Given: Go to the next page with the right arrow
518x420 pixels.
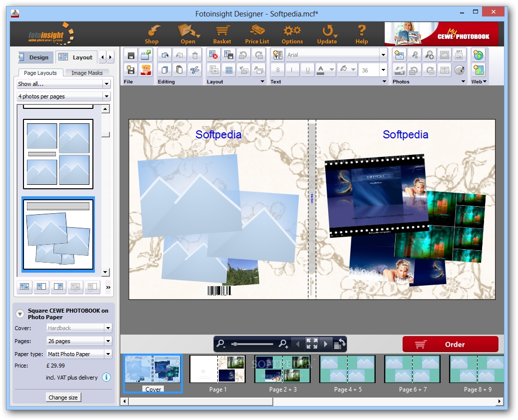Looking at the screenshot, I should tap(326, 344).
